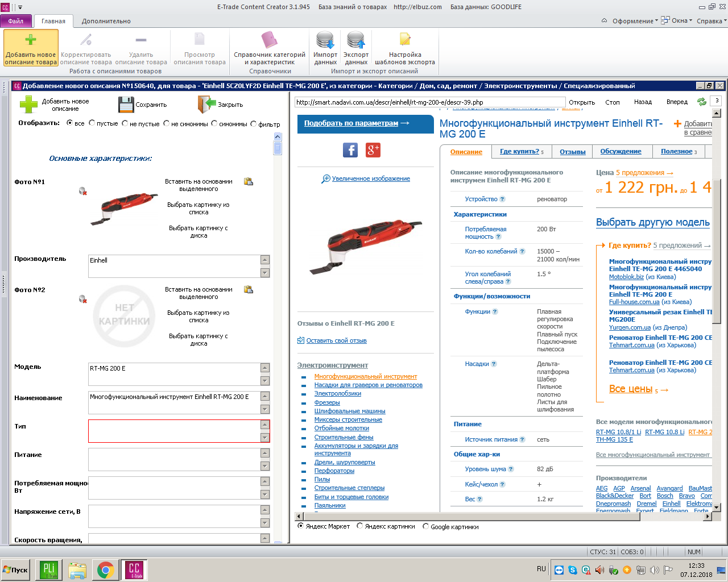Click the browser URL address field
Screen dimensions: 728x582
pyautogui.click(x=429, y=102)
